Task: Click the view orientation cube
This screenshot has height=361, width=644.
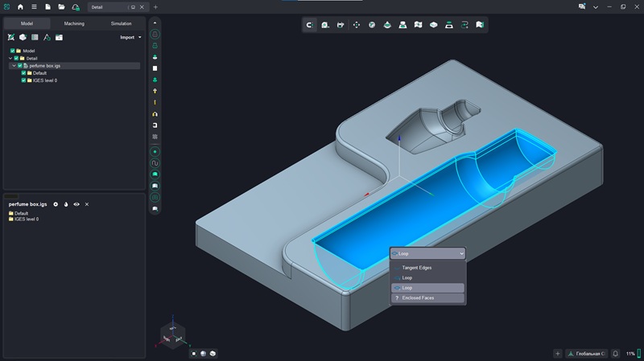Action: click(172, 334)
